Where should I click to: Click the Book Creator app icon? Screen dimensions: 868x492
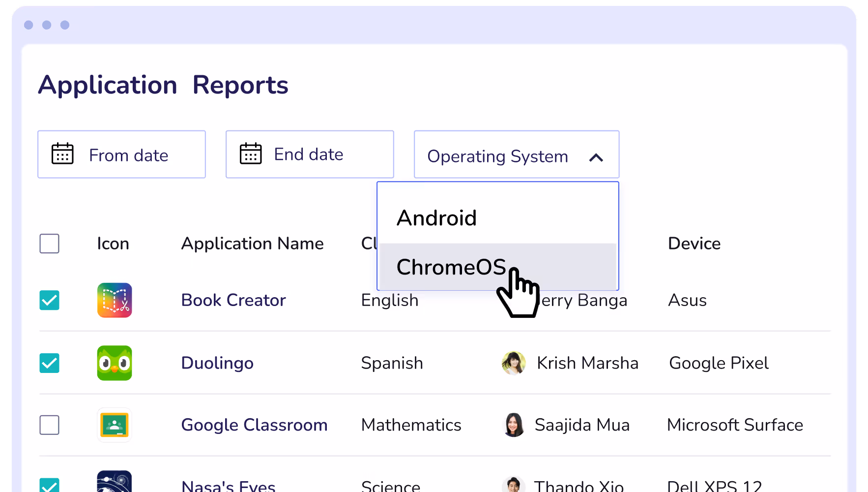click(x=115, y=300)
